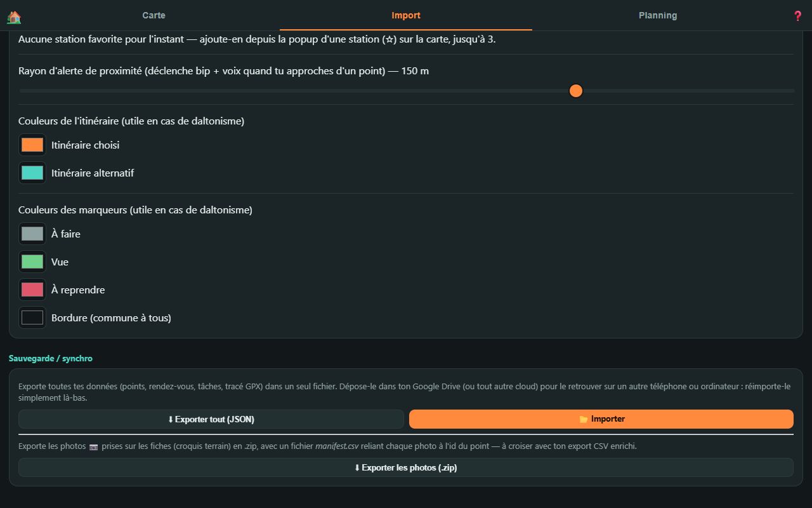Open the À faire grey color swatch
Viewport: 812px width, 508px height.
click(32, 234)
